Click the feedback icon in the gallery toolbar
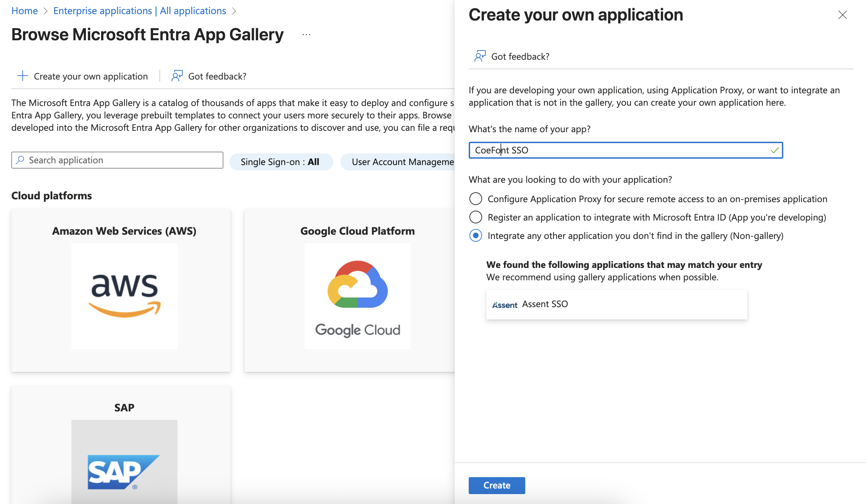The width and height of the screenshot is (866, 504). point(177,76)
